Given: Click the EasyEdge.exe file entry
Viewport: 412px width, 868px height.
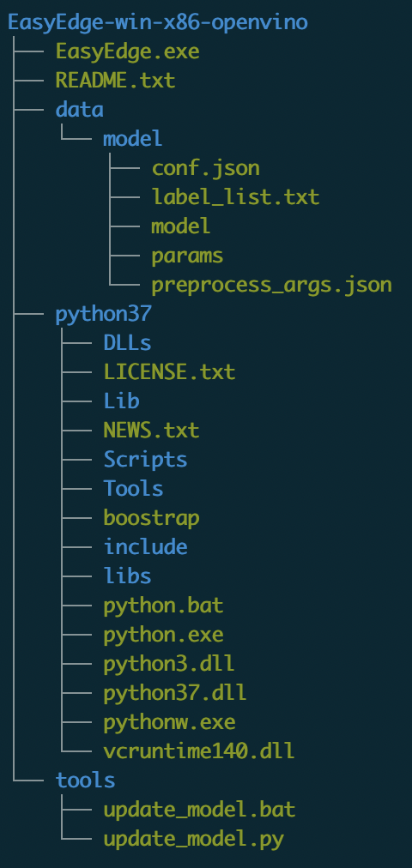Looking at the screenshot, I should 127,52.
